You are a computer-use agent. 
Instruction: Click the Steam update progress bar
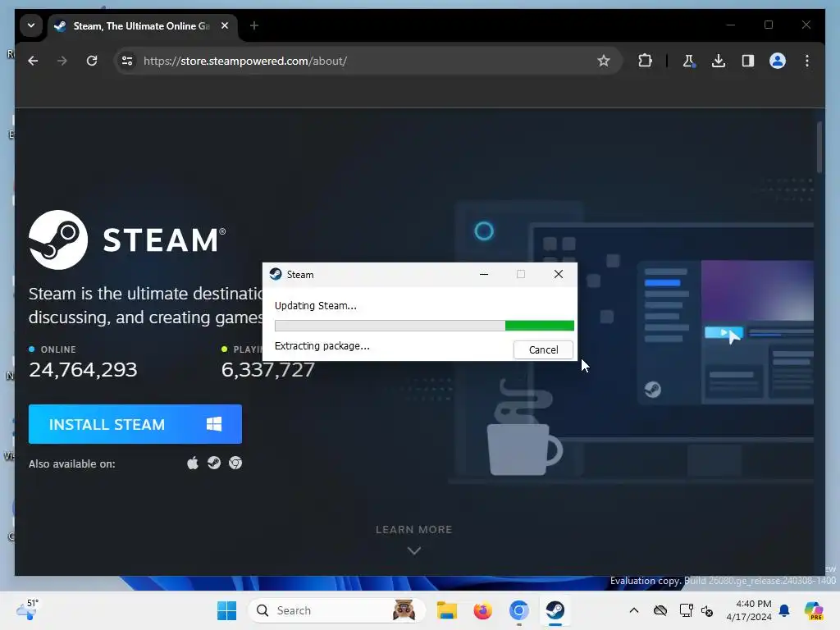424,326
